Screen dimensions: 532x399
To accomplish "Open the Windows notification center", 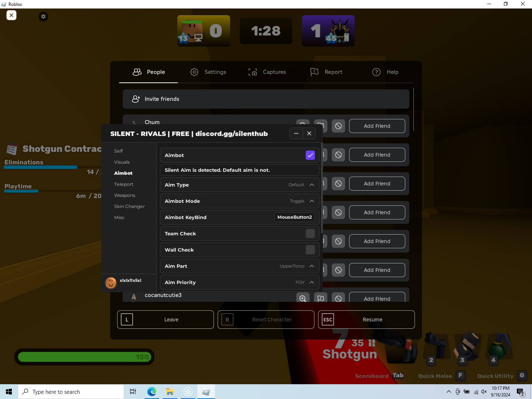I will (x=521, y=392).
